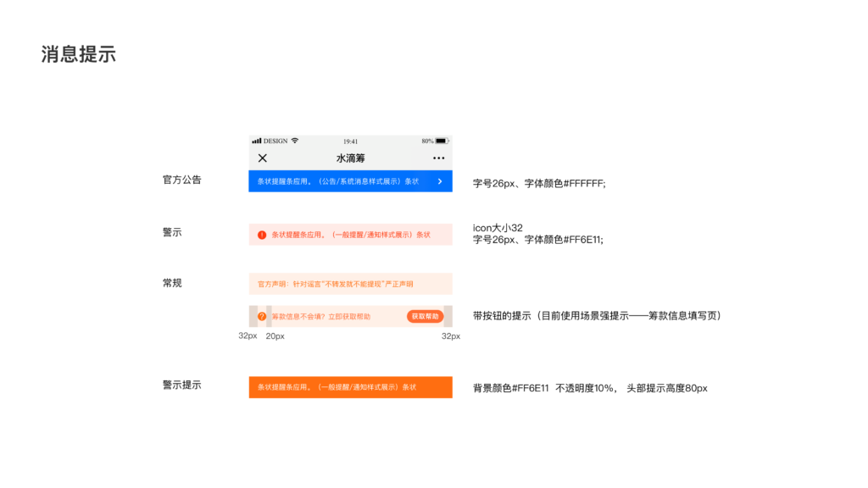Click the orange question mark icon

tap(262, 316)
